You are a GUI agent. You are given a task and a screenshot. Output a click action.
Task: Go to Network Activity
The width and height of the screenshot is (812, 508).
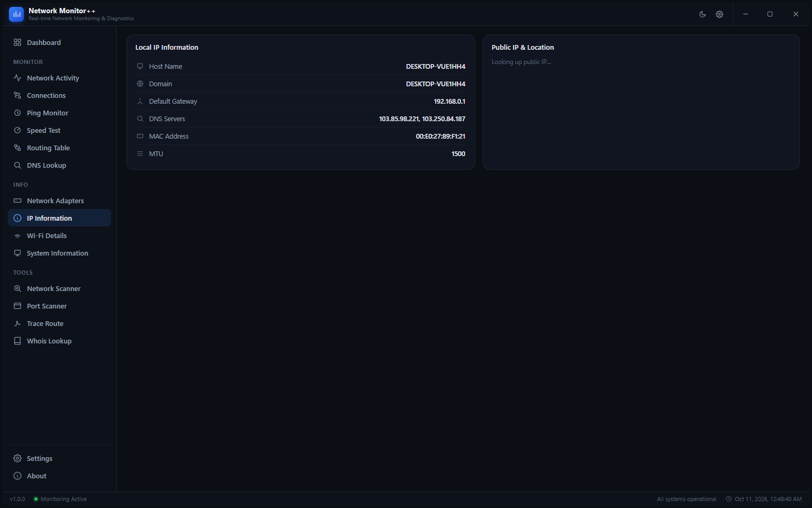click(59, 78)
